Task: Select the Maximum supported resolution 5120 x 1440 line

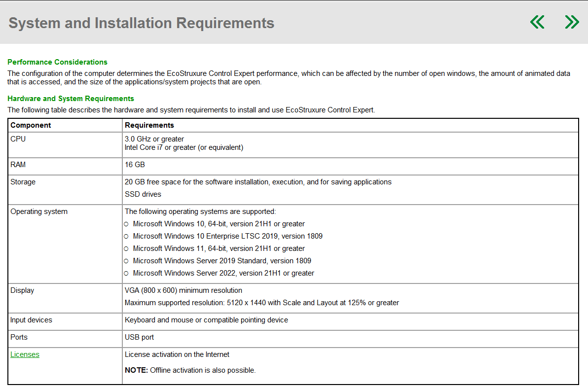Action: (x=262, y=303)
